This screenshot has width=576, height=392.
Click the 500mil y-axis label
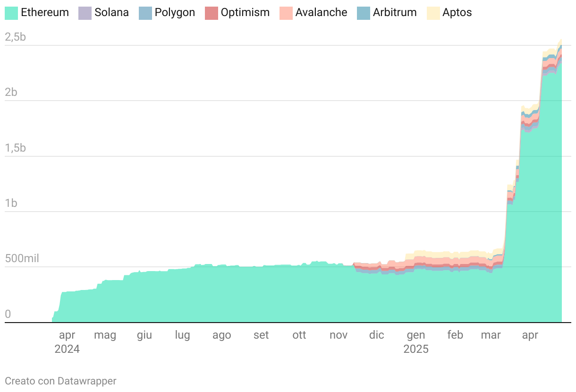(x=22, y=259)
